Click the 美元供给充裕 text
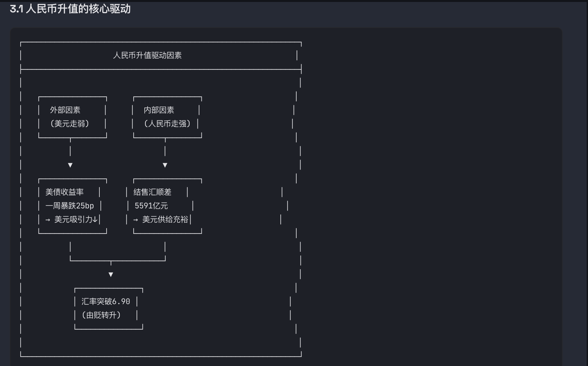 (165, 219)
